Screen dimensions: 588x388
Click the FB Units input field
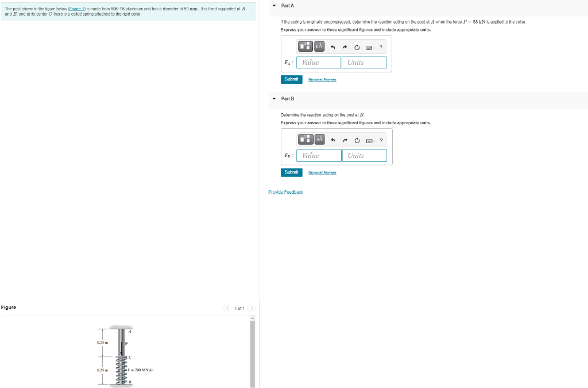point(365,155)
